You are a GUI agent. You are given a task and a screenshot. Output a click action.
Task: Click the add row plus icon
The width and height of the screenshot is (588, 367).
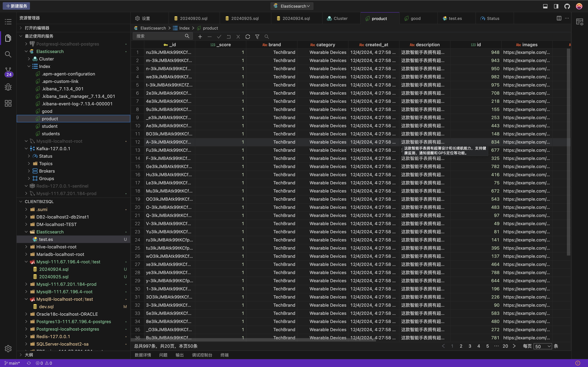[x=200, y=37]
